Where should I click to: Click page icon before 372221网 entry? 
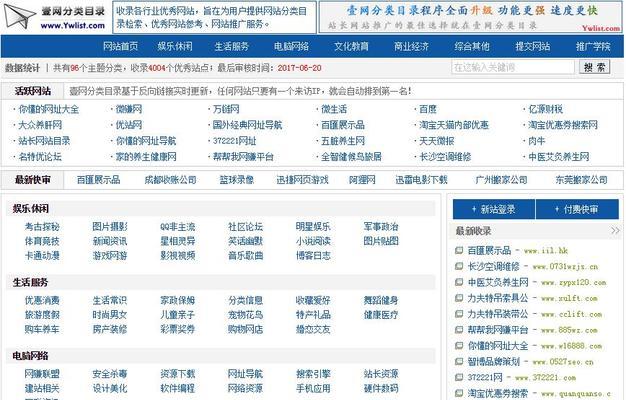point(459,377)
